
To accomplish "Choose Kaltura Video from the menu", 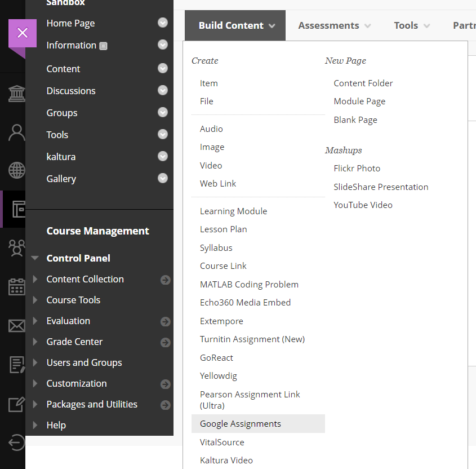I will pyautogui.click(x=226, y=461).
